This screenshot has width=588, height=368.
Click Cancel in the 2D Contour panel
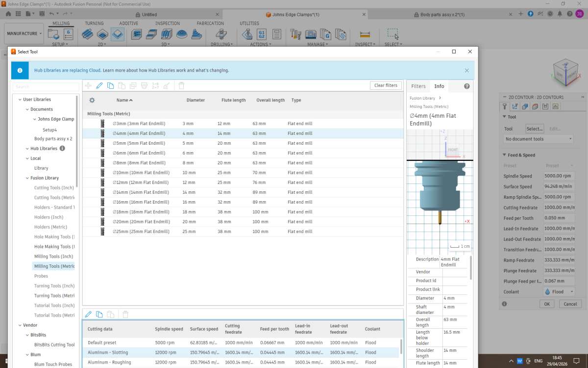click(x=570, y=304)
